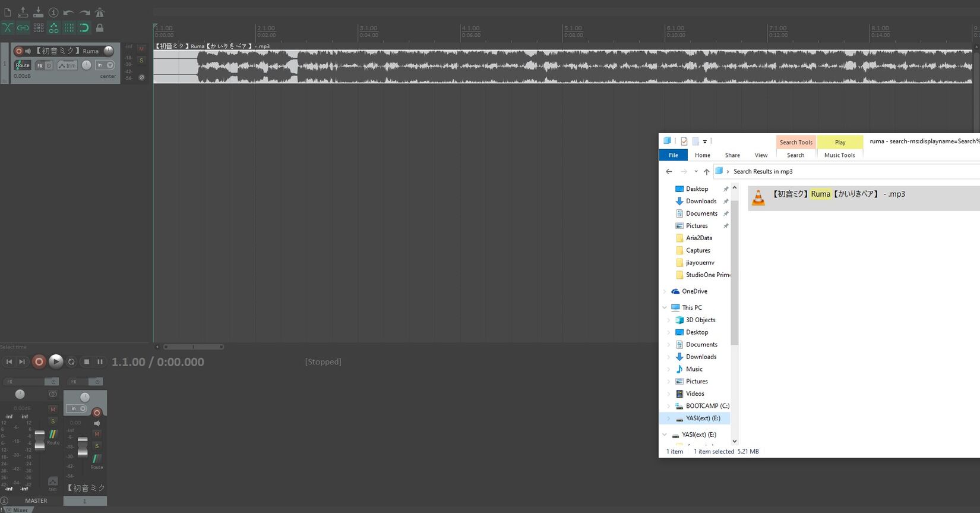This screenshot has width=980, height=513.
Task: Click the Master volume fader in mixer
Action: pyautogui.click(x=40, y=440)
